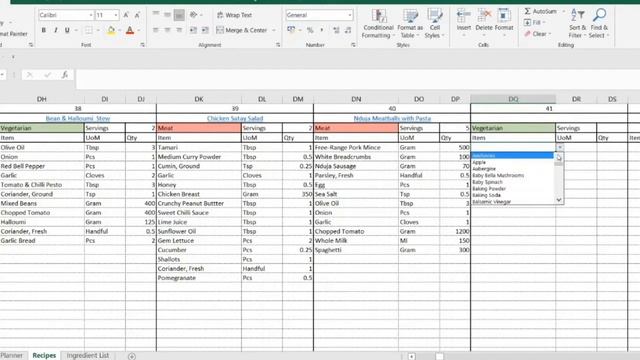Expand the Merge & Center dropdown arrow
The width and height of the screenshot is (640, 360).
[273, 31]
